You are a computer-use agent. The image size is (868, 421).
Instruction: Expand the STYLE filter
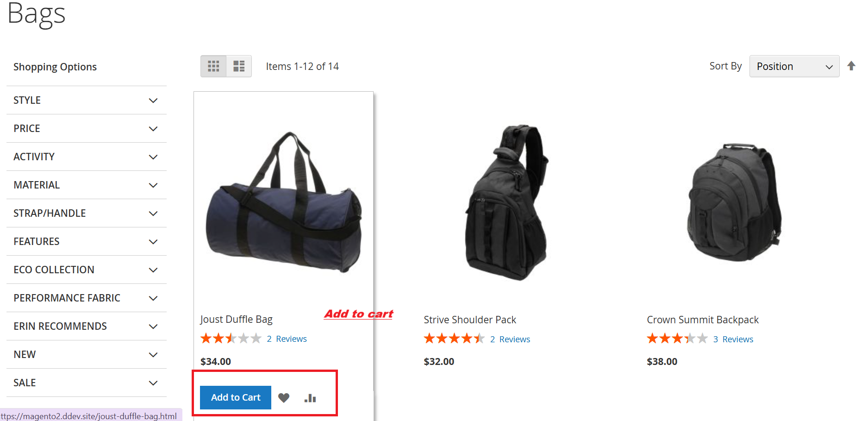click(x=87, y=100)
